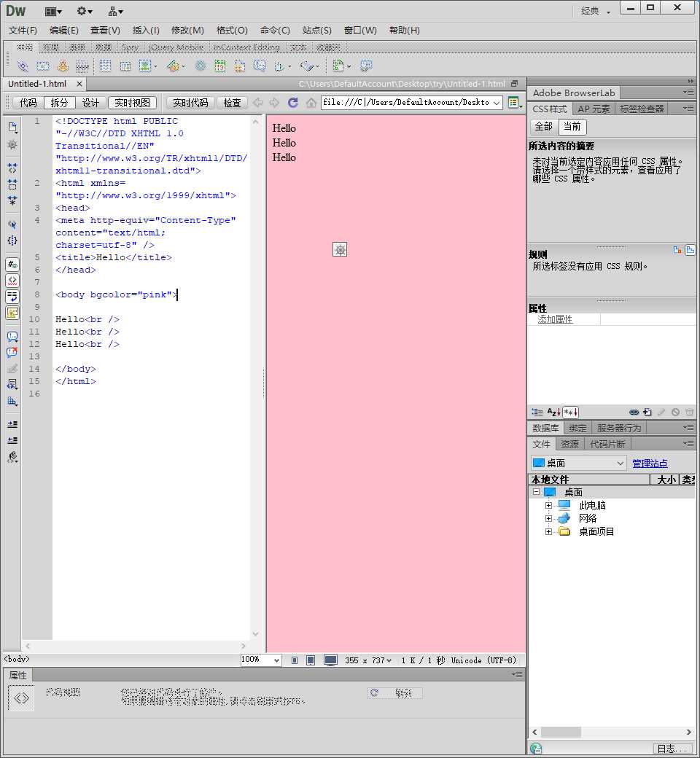
Task: Expand the 此电脑 tree node
Action: (x=548, y=505)
